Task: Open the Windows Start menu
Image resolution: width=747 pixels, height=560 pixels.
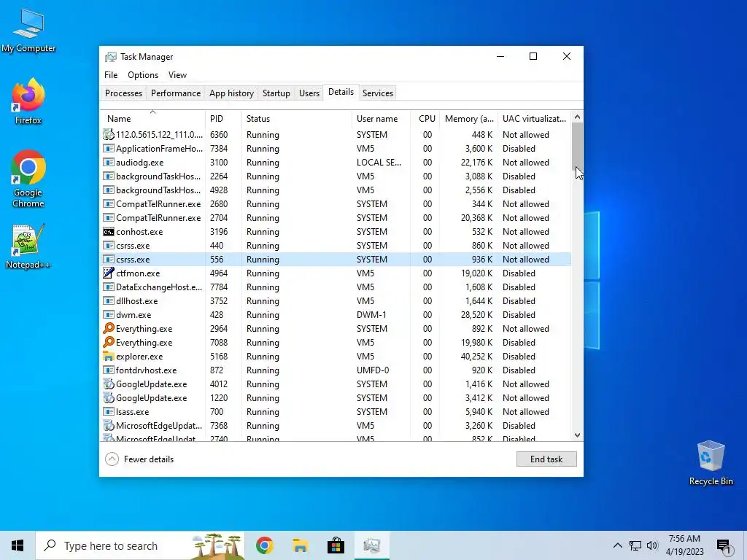Action: pos(18,545)
